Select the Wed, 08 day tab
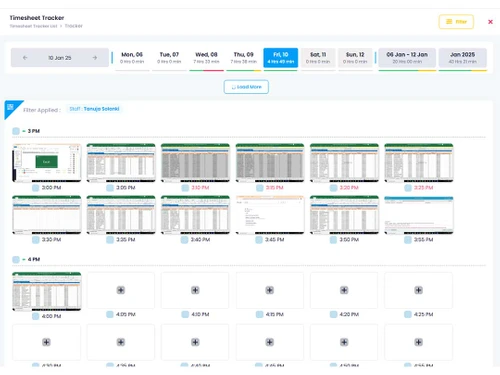 (x=206, y=58)
